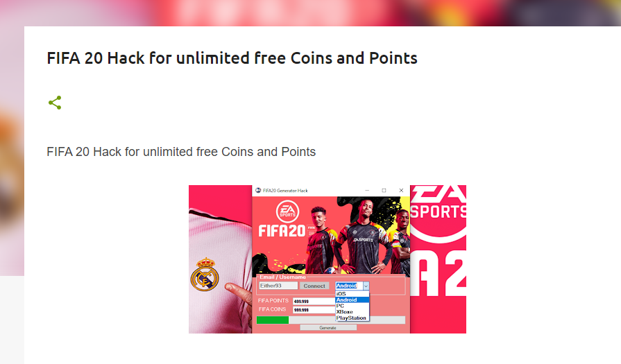Select PlayStation from the platform list
621x364 pixels.
(352, 318)
